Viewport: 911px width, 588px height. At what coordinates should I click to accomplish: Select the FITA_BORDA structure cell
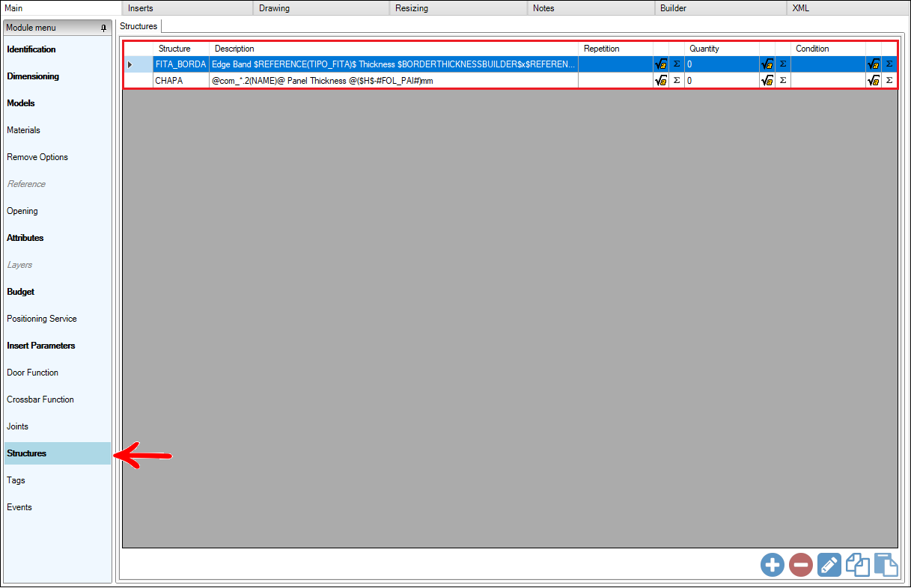(x=181, y=64)
